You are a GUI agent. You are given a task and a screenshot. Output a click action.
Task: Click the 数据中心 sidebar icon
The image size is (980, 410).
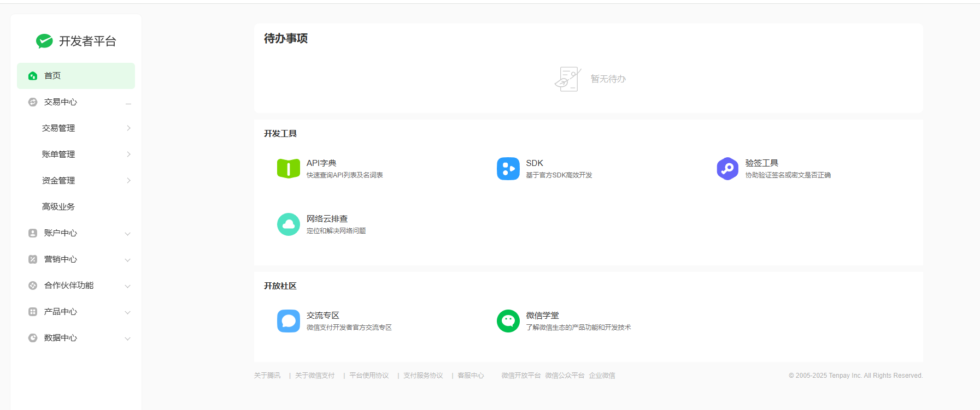pos(33,338)
